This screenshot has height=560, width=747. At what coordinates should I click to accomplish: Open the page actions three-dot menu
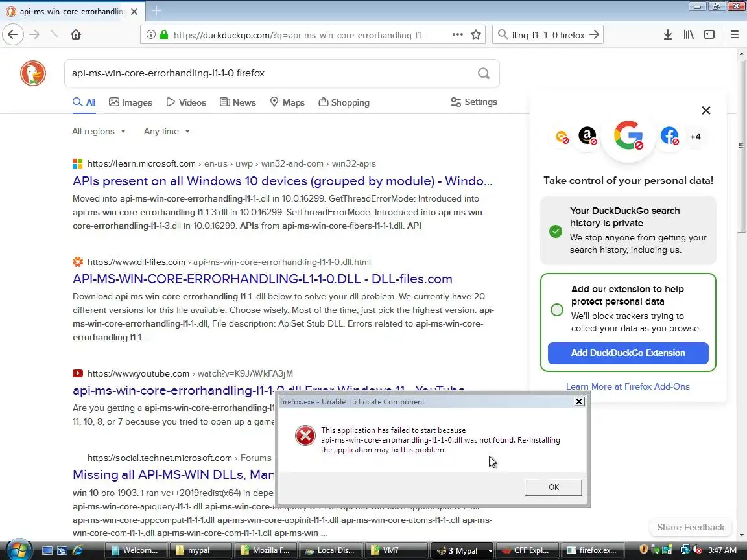click(457, 34)
